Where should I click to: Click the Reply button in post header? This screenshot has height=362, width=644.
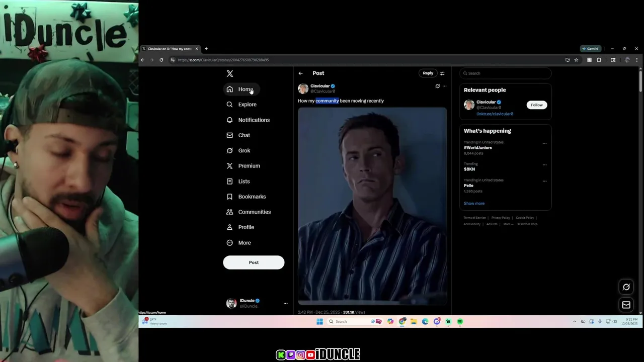point(428,73)
